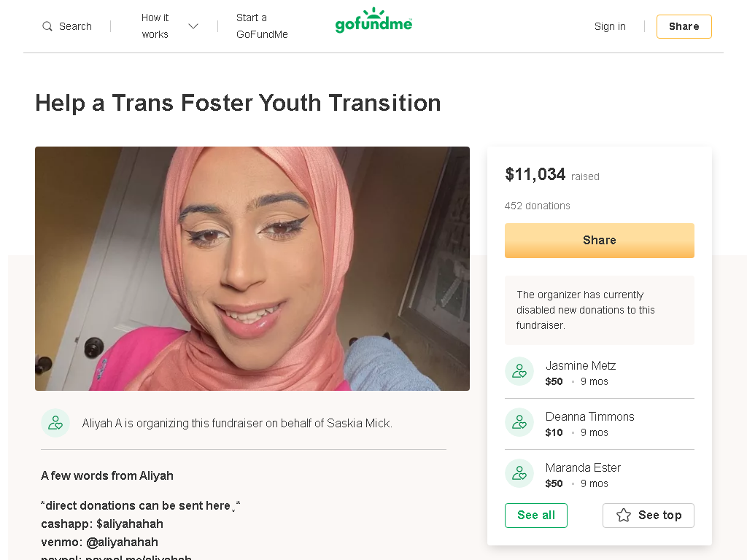
Task: Click the magnifying glass search icon
Action: pos(47,26)
